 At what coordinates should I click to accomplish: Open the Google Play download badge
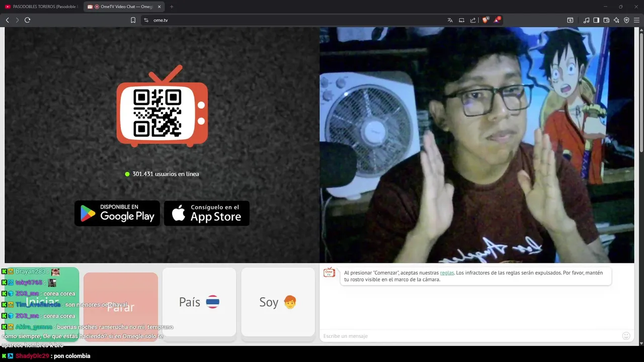(117, 213)
